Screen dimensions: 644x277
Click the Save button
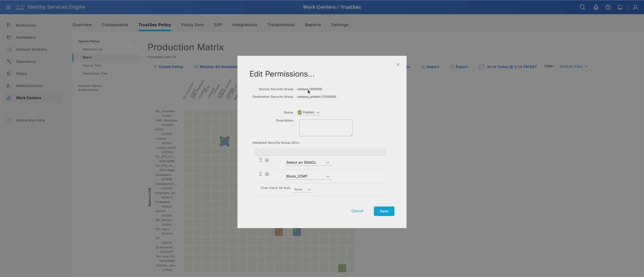click(x=384, y=211)
